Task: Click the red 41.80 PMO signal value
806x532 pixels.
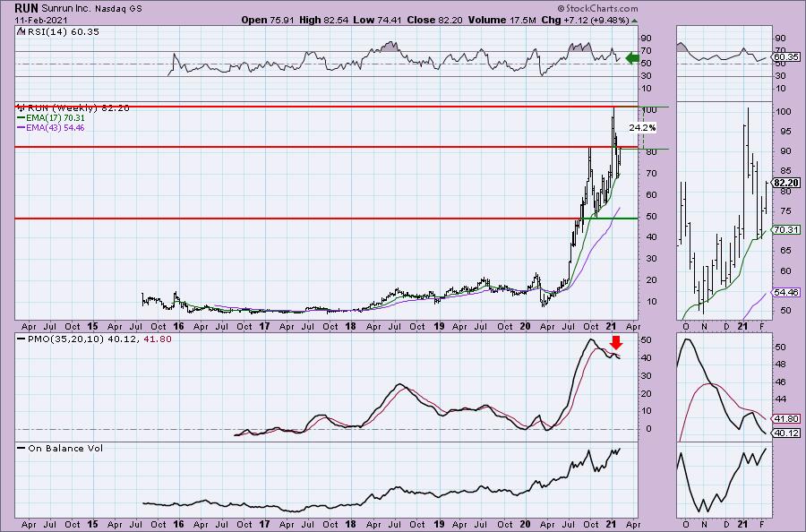Action: (x=159, y=339)
